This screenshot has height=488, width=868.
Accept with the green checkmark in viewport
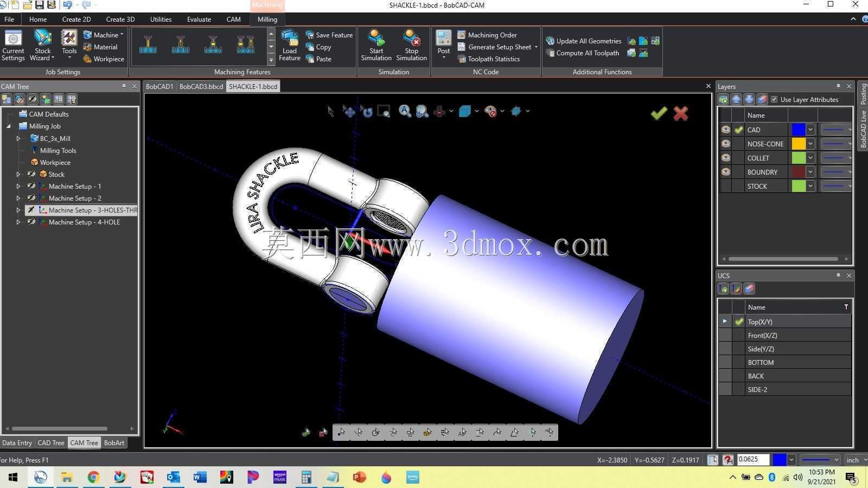coord(659,113)
